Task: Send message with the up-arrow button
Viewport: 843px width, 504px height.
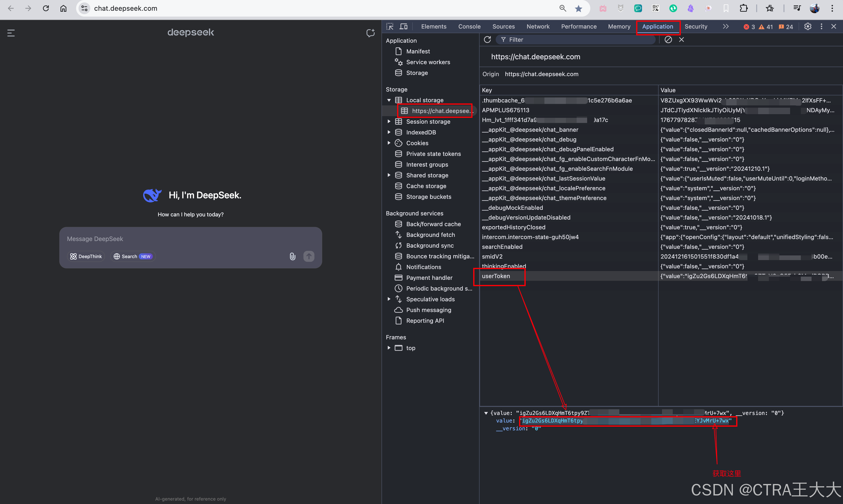Action: coord(309,256)
